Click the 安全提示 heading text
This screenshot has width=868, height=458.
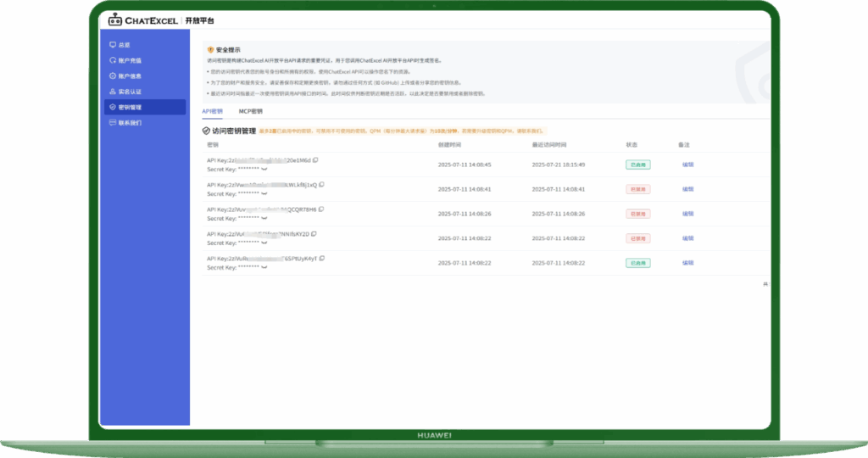[x=228, y=50]
